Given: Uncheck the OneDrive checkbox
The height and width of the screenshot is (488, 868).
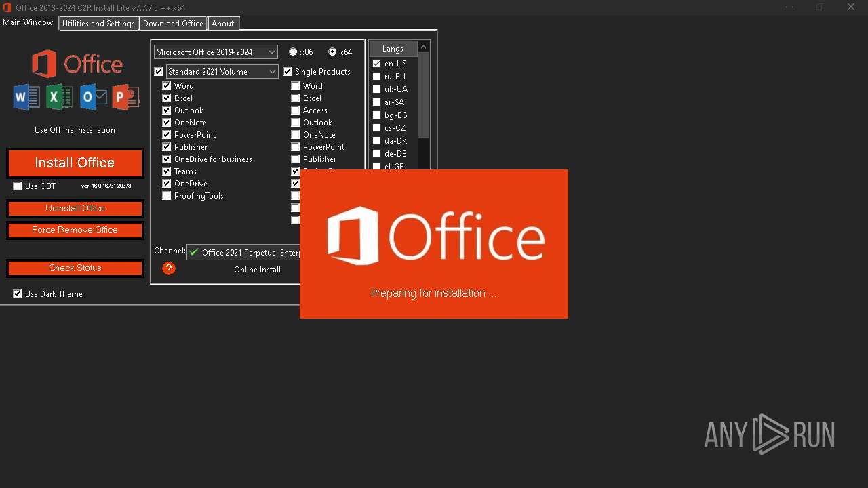Looking at the screenshot, I should pyautogui.click(x=167, y=184).
